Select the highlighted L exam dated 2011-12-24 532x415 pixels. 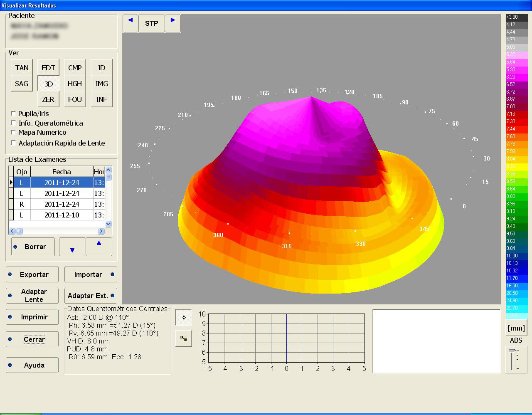tap(57, 183)
